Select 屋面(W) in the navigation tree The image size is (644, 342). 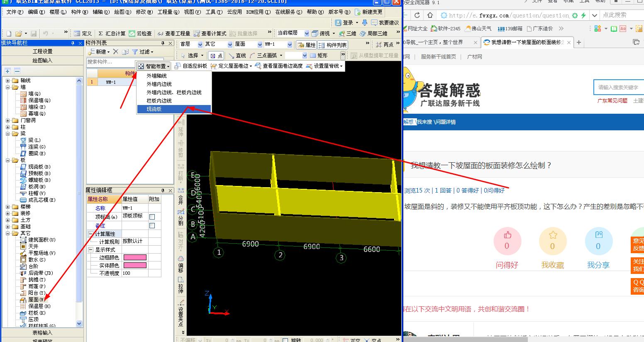click(x=33, y=300)
